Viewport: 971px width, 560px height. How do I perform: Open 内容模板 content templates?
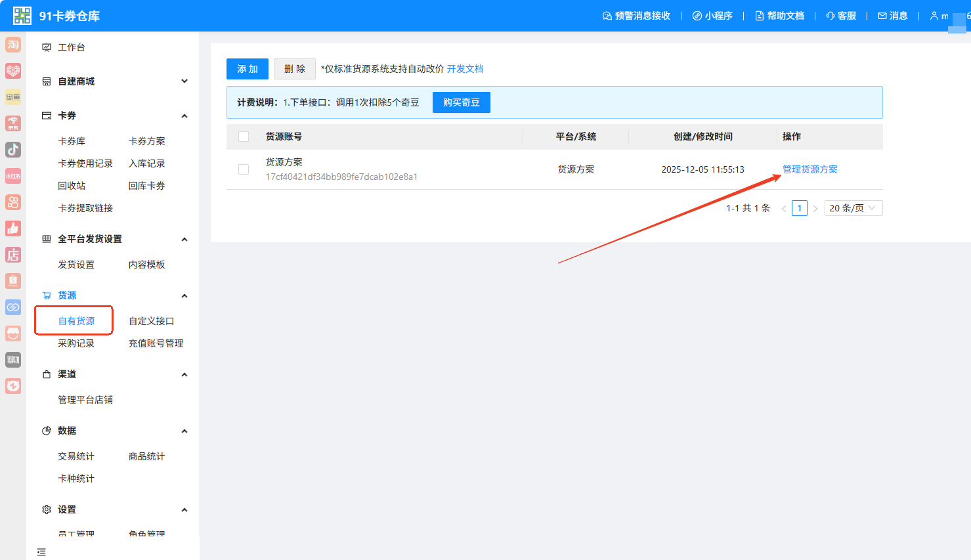tap(147, 265)
